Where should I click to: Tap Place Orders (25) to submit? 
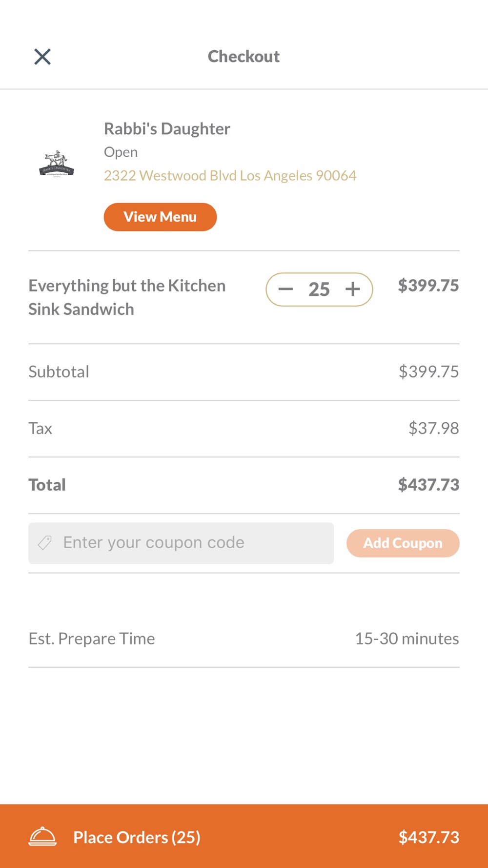[137, 837]
